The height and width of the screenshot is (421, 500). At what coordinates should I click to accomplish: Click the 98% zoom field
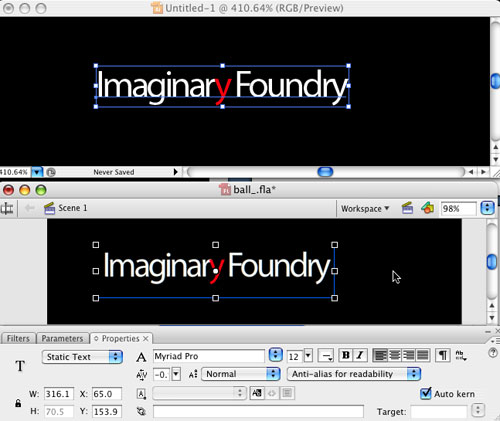tap(458, 209)
